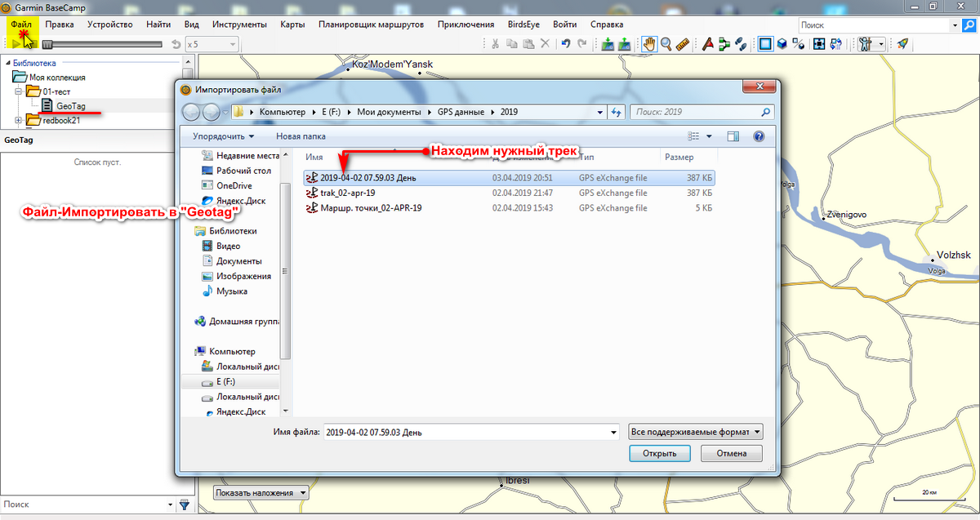Click the map detail toggle icon after 3D cube
This screenshot has height=520, width=980.
click(799, 44)
